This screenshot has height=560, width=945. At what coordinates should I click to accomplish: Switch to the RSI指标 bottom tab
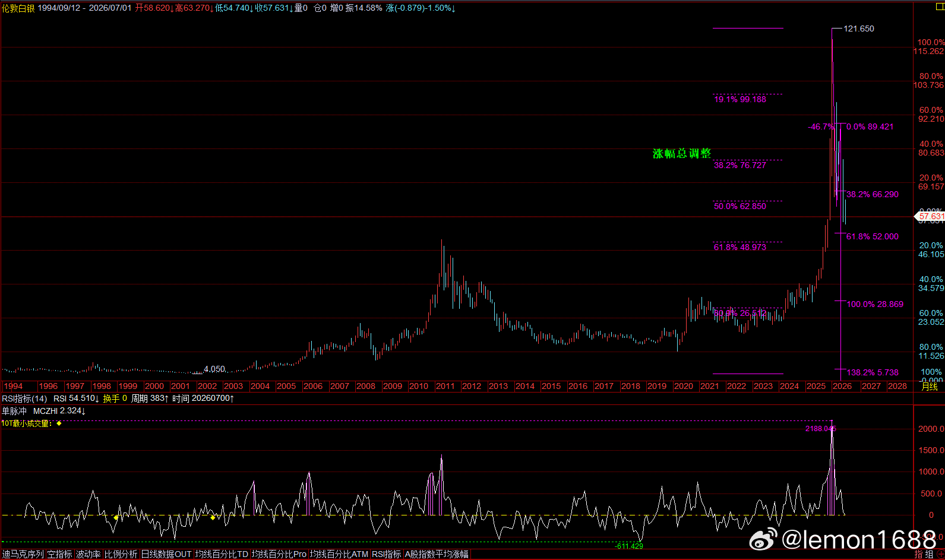click(387, 554)
